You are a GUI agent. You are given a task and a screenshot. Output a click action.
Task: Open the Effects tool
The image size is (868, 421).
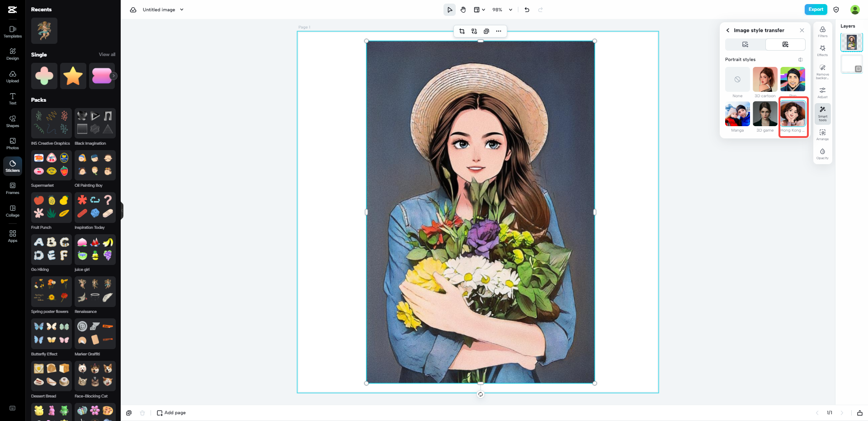(823, 51)
